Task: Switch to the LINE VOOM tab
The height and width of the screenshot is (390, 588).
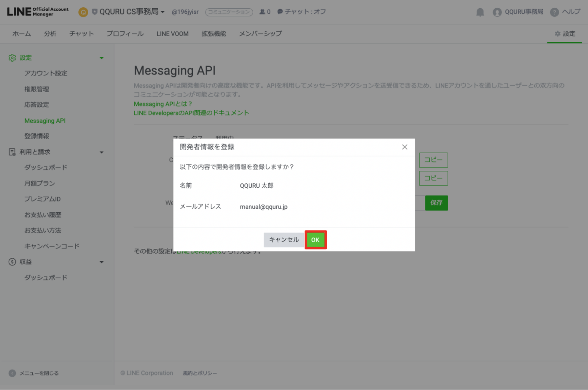Action: pyautogui.click(x=172, y=34)
